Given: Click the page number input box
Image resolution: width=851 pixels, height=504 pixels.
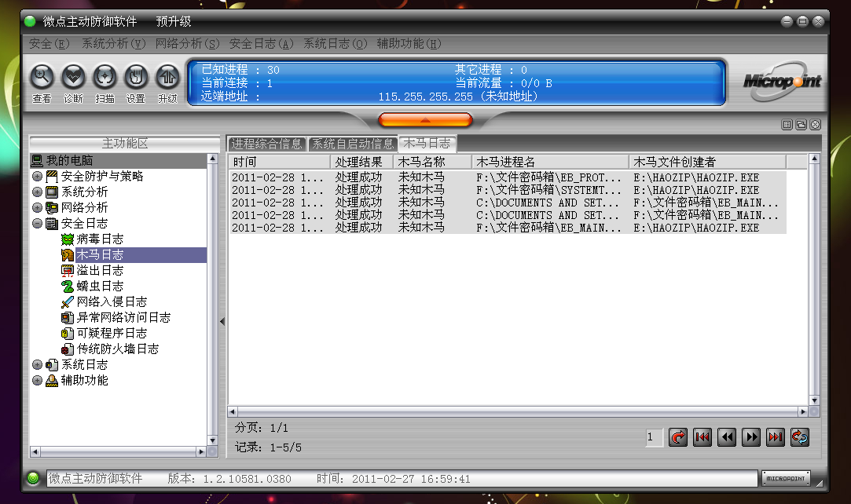Looking at the screenshot, I should (x=654, y=437).
